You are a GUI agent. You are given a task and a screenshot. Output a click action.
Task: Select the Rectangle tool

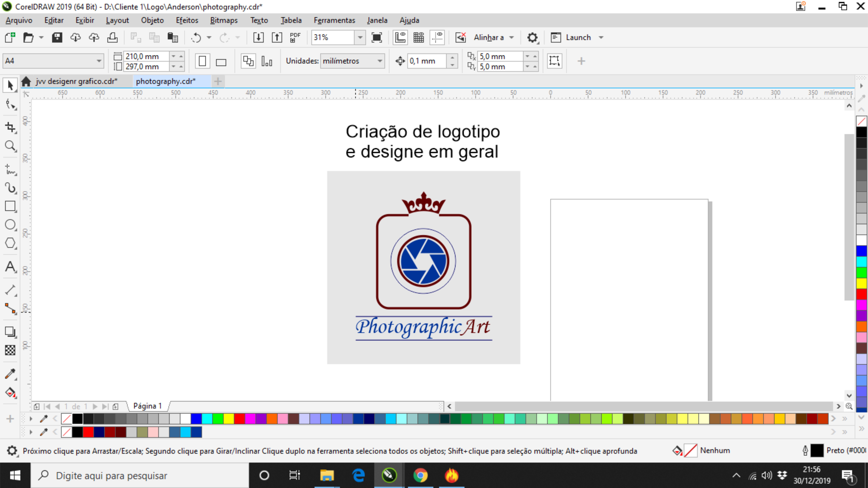pyautogui.click(x=10, y=206)
